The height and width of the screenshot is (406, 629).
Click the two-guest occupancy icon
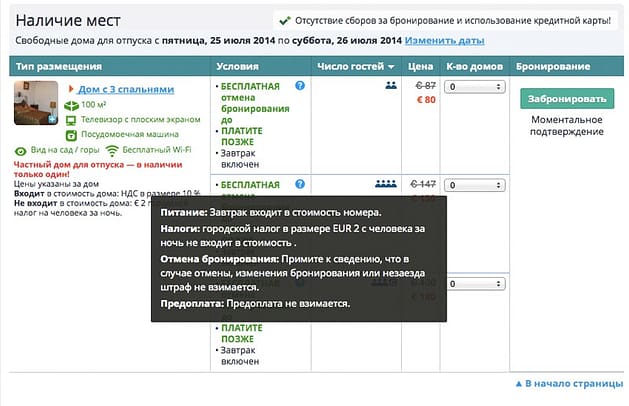pyautogui.click(x=390, y=87)
